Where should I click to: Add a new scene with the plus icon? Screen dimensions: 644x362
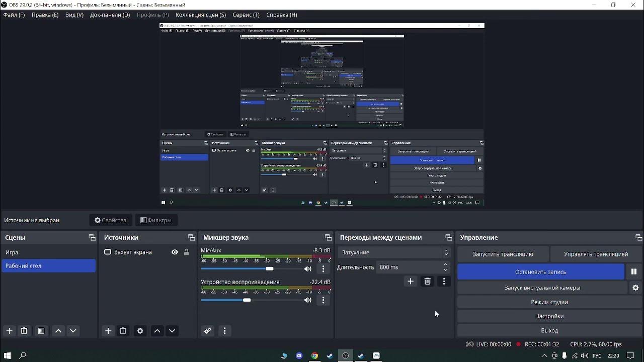point(9,331)
